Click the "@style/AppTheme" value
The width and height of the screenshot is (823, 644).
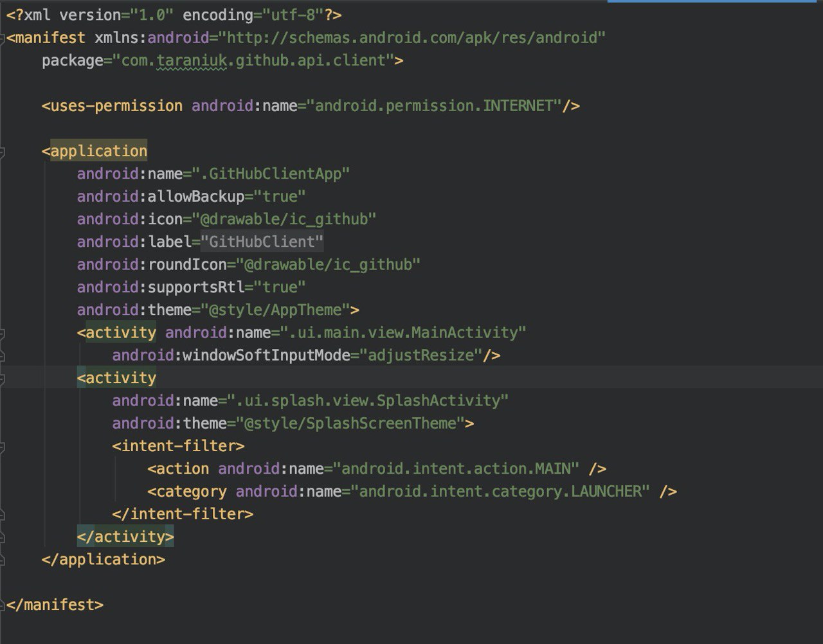[x=275, y=310]
